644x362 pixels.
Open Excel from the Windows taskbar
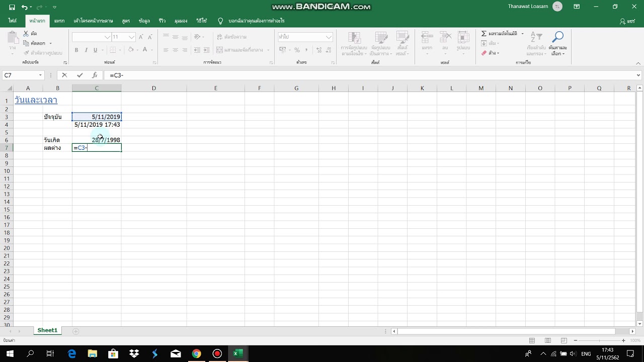238,353
